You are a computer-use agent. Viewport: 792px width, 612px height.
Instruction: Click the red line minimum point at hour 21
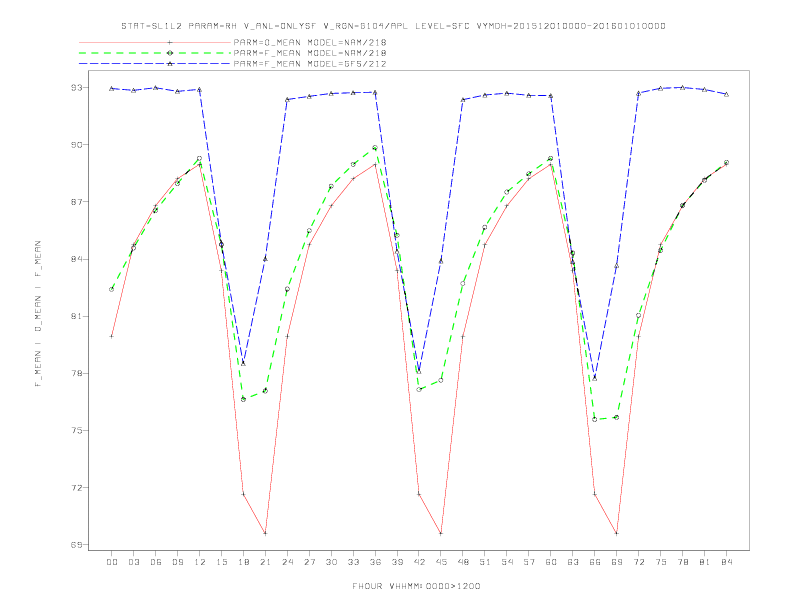(x=265, y=533)
